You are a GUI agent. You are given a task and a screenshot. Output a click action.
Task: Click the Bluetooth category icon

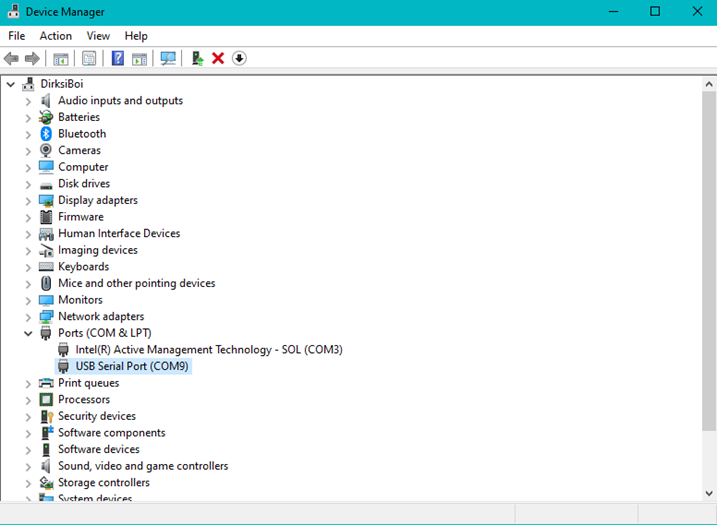coord(46,134)
